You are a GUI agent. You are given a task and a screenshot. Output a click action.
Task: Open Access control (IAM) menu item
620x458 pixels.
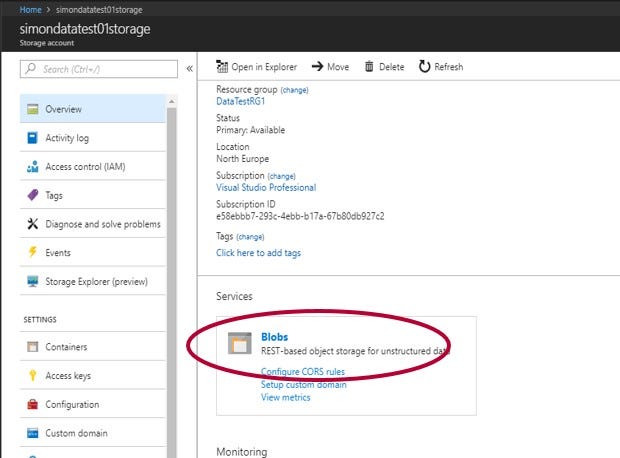click(x=93, y=167)
